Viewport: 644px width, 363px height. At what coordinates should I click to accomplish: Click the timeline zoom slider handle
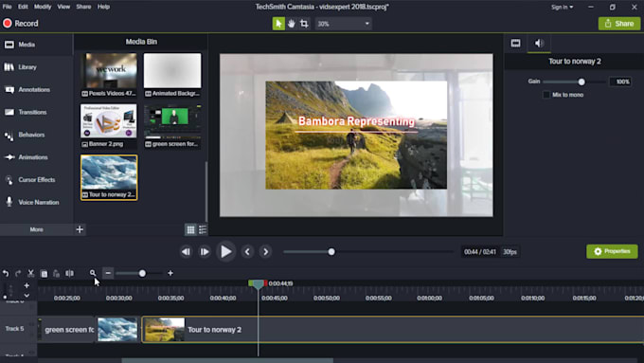[142, 273]
